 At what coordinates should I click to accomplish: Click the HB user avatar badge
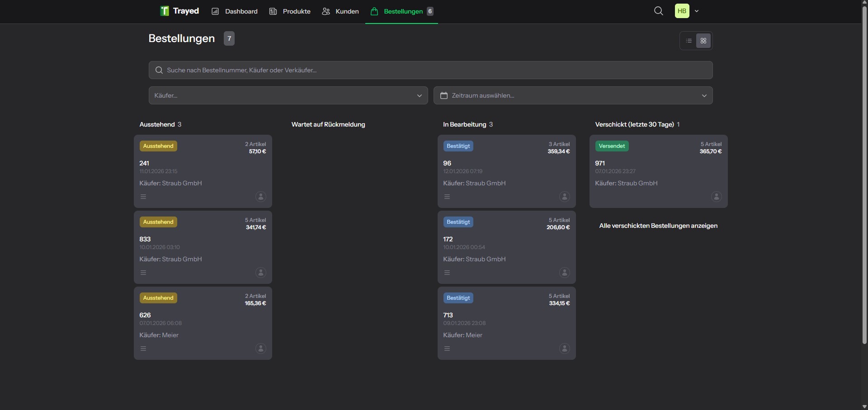[682, 11]
